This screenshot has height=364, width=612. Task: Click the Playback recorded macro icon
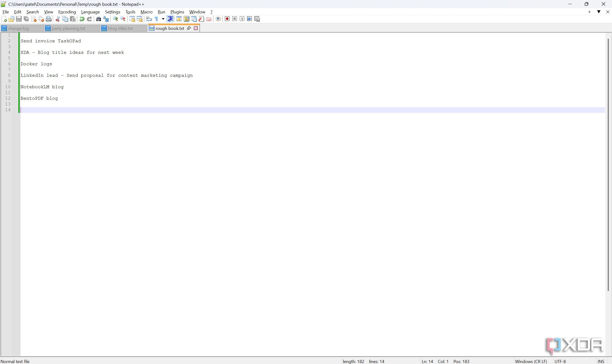(242, 19)
